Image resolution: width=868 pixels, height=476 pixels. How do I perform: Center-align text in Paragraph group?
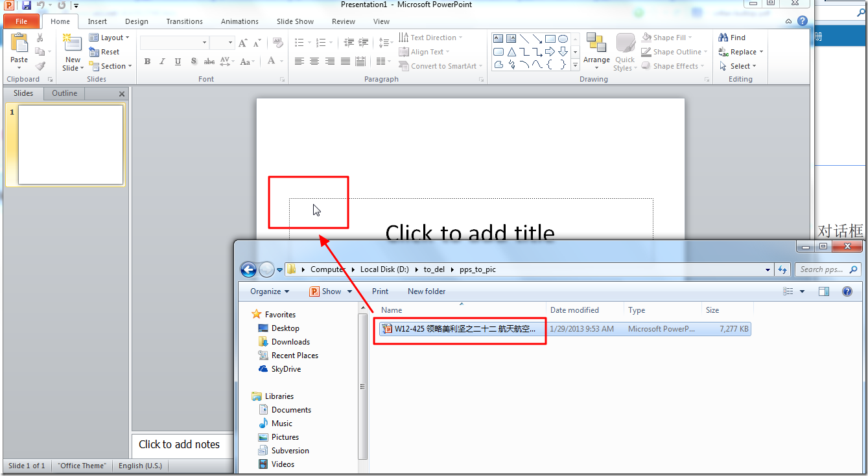pyautogui.click(x=314, y=62)
